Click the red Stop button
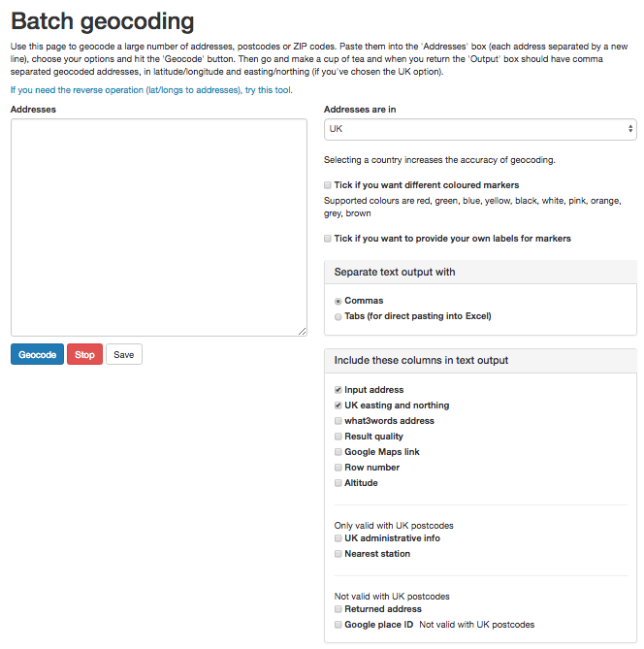Viewport: 644px width, 649px height. click(x=84, y=354)
